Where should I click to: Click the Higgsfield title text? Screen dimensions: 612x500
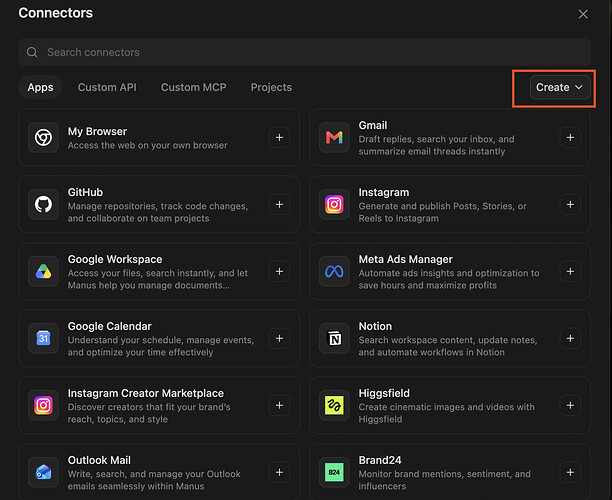pyautogui.click(x=384, y=393)
